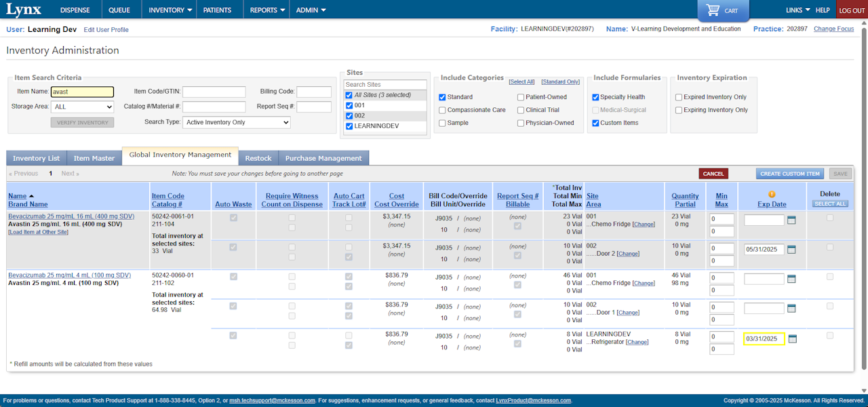Open calendar picker for 03/31/2025 expiration date
Viewport: 868px width, 407px height.
point(791,338)
